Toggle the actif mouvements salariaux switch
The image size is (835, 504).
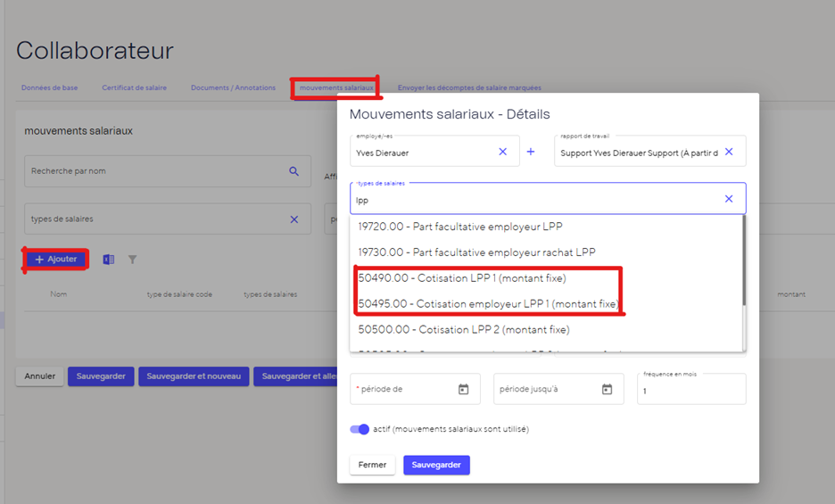tap(360, 429)
